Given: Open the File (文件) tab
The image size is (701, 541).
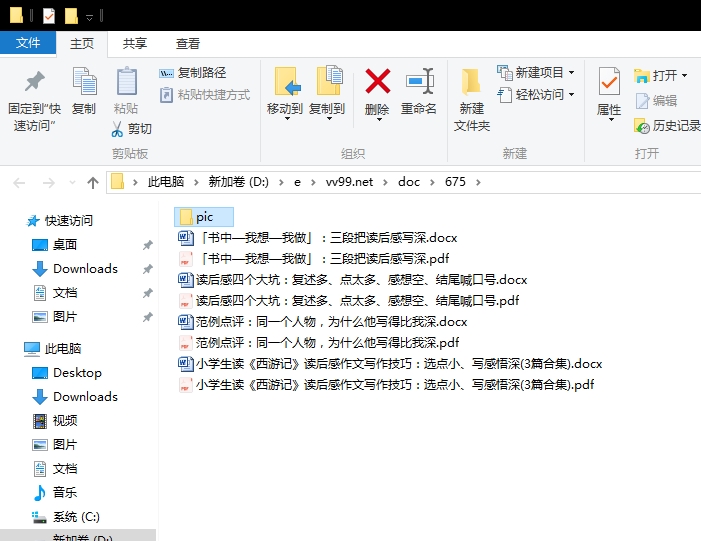Looking at the screenshot, I should click(x=28, y=43).
